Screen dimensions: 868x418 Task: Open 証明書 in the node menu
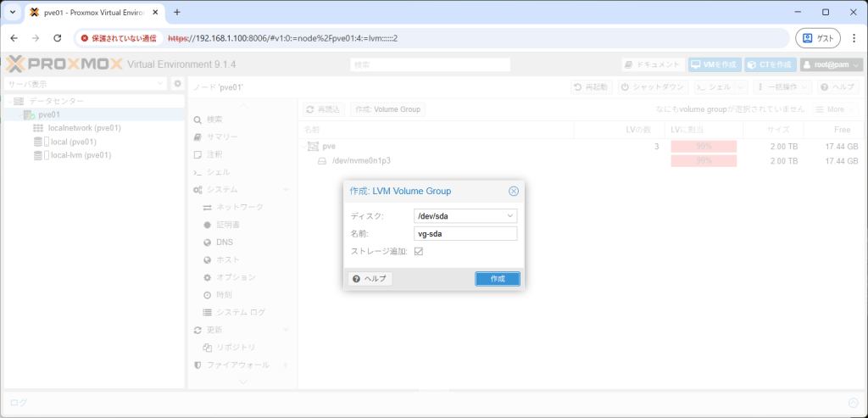(x=227, y=225)
